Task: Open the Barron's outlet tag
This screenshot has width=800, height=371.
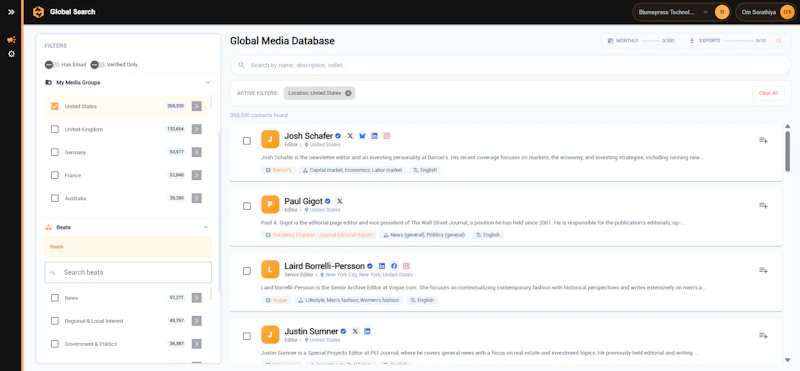Action: point(279,170)
